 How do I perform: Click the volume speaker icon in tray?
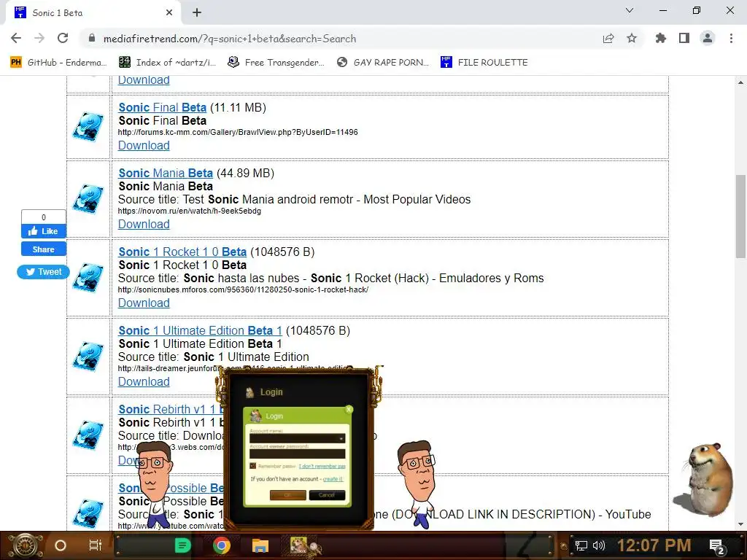click(x=599, y=545)
